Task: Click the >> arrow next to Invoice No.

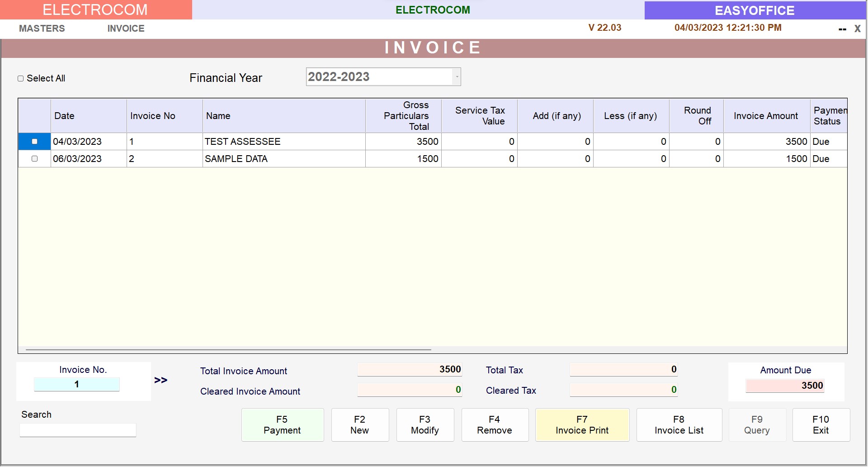Action: pyautogui.click(x=160, y=380)
